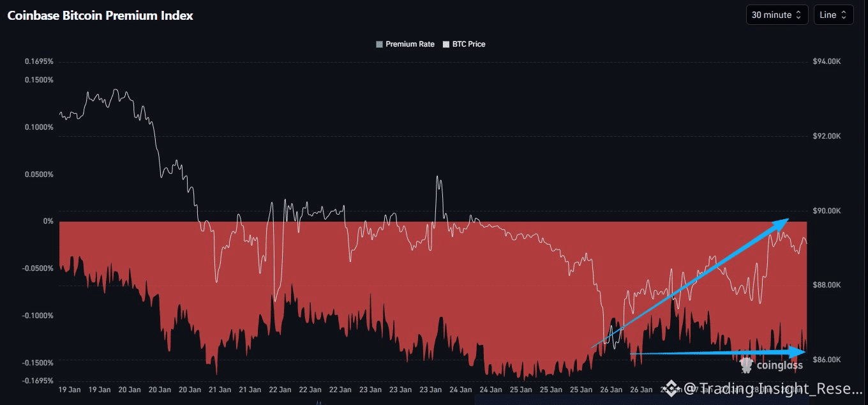The height and width of the screenshot is (405, 868).
Task: Click the -0.0500% axis label
Action: (x=38, y=268)
